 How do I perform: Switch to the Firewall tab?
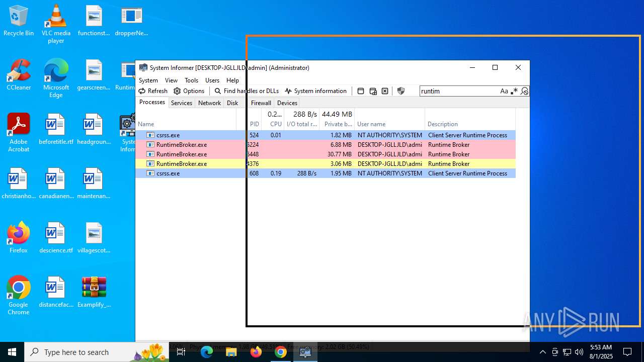[x=261, y=103]
